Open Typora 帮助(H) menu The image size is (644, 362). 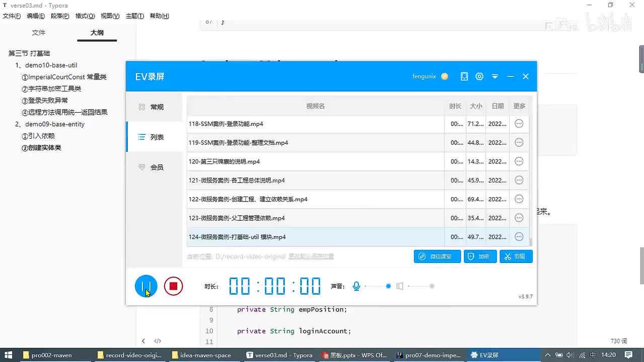pos(159,16)
